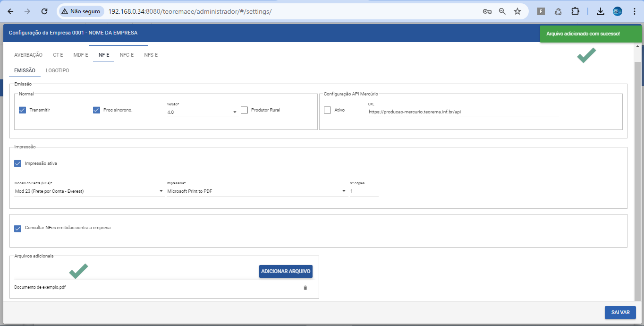This screenshot has width=644, height=326.
Task: Click the 'Documento de exemplo.pdf' file name
Action: coord(40,287)
